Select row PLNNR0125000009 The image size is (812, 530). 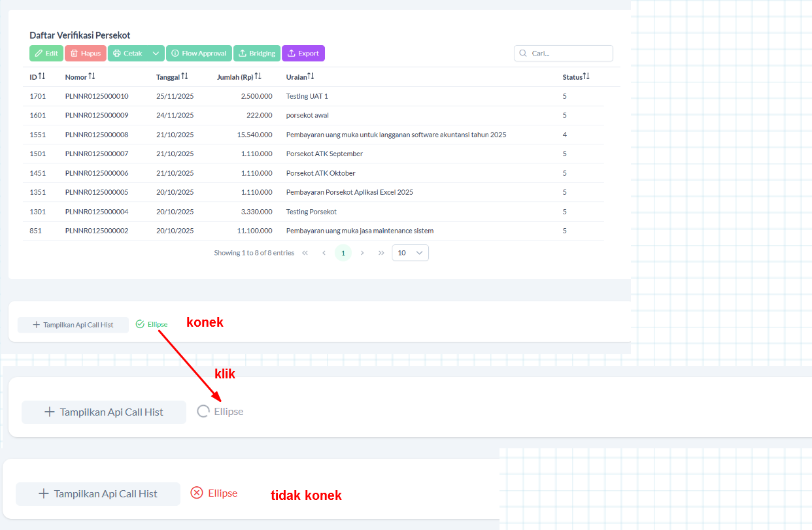pyautogui.click(x=313, y=115)
